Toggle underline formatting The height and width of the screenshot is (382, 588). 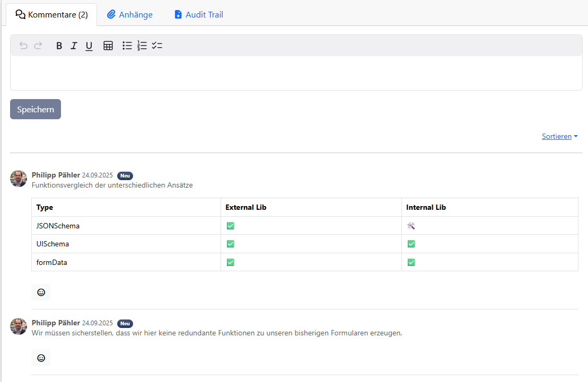coord(89,46)
